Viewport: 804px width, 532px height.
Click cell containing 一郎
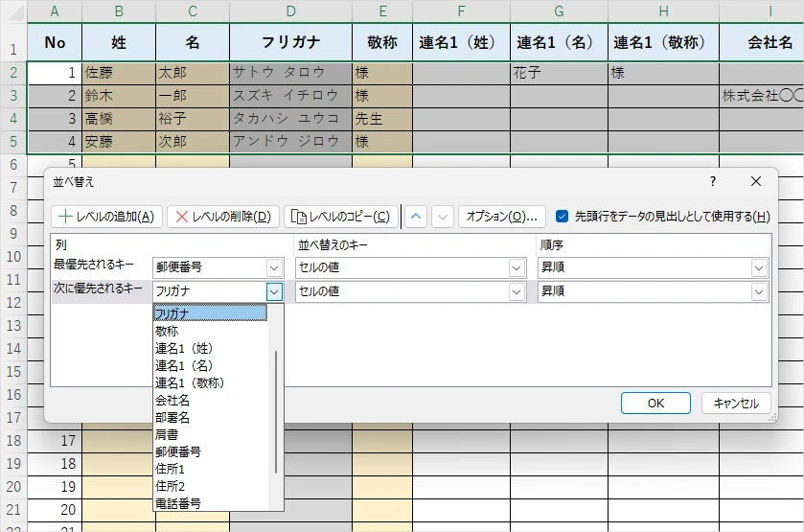[193, 96]
